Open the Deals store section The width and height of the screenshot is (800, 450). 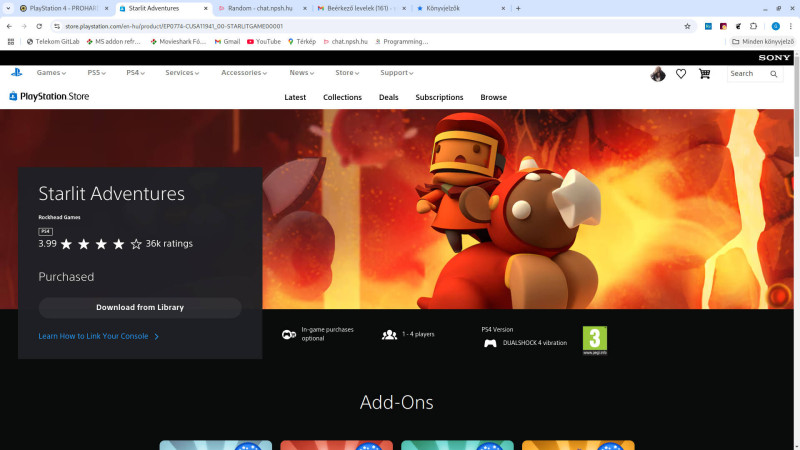pos(388,97)
